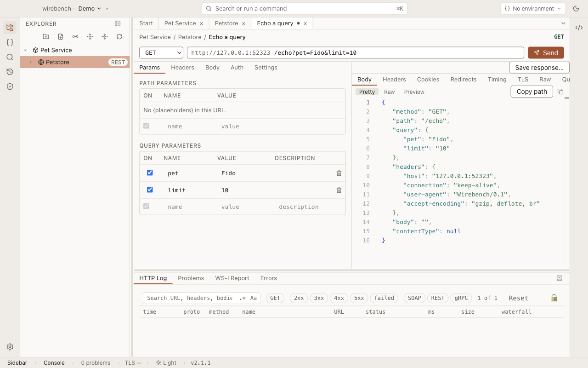Collapse the Pet Service tree node
Image resolution: width=588 pixels, height=368 pixels.
pyautogui.click(x=25, y=50)
